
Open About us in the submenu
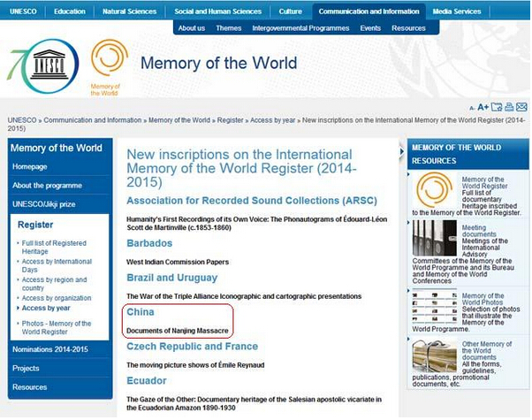pos(192,28)
